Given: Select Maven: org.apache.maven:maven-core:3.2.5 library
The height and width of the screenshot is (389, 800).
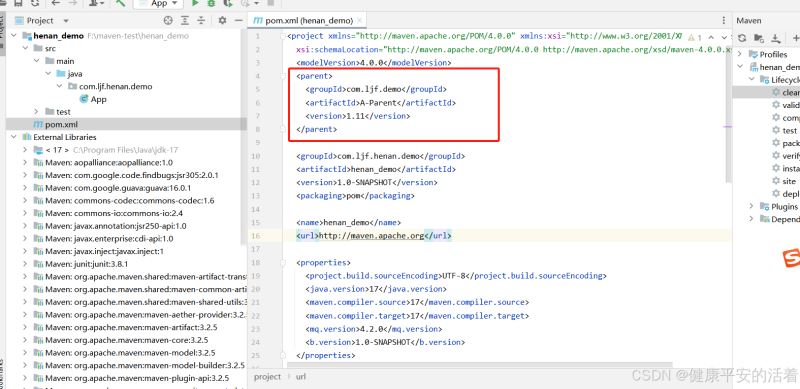Looking at the screenshot, I should (120, 340).
